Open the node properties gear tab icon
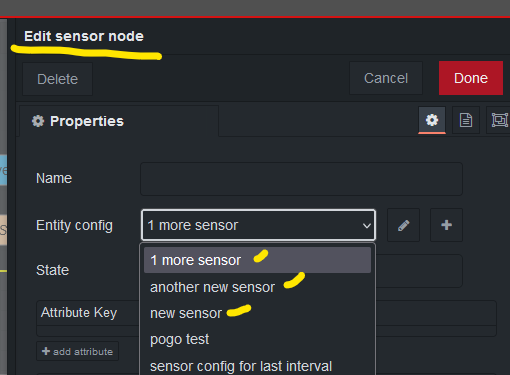Screen dimensions: 510x375 432,120
